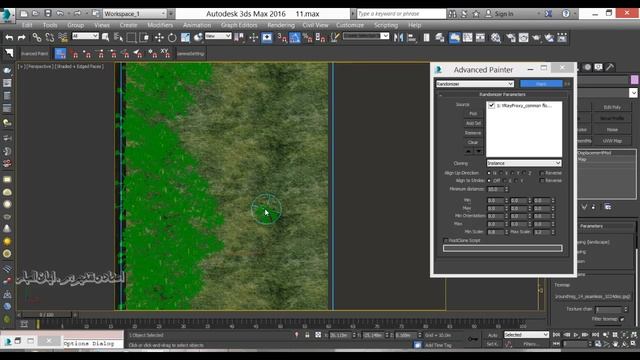Click the Align tool icon

pos(412,38)
